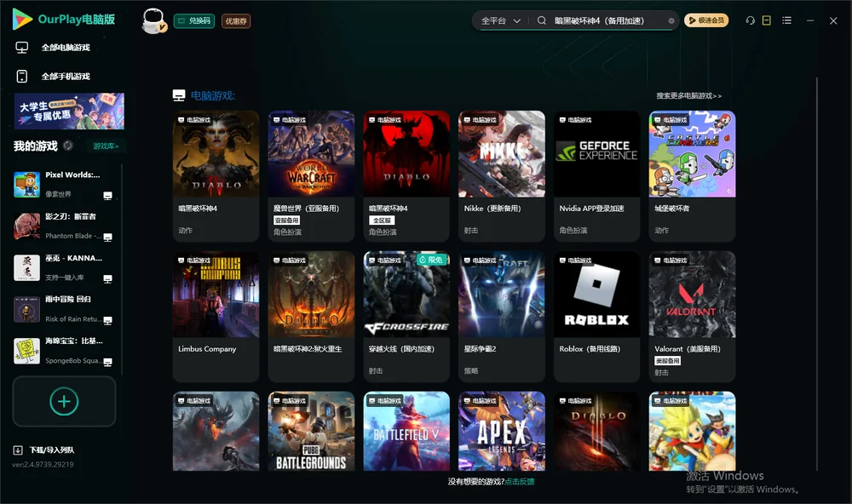The height and width of the screenshot is (504, 852).
Task: Select 暗黑破坏神4 全区服 game card
Action: pyautogui.click(x=406, y=176)
